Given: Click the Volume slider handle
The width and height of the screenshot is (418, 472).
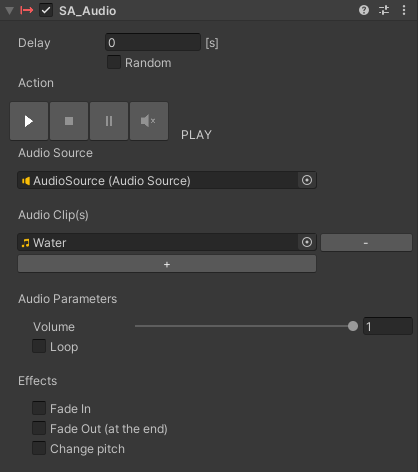Looking at the screenshot, I should [x=353, y=326].
